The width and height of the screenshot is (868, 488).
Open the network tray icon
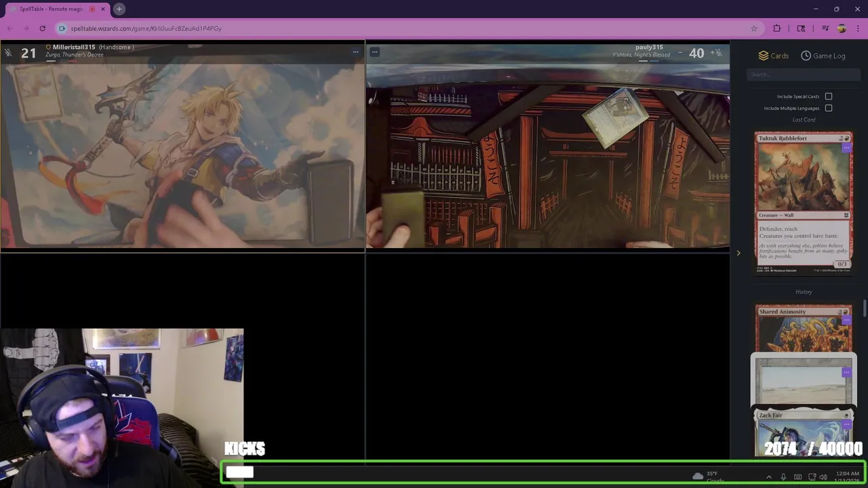[812, 477]
